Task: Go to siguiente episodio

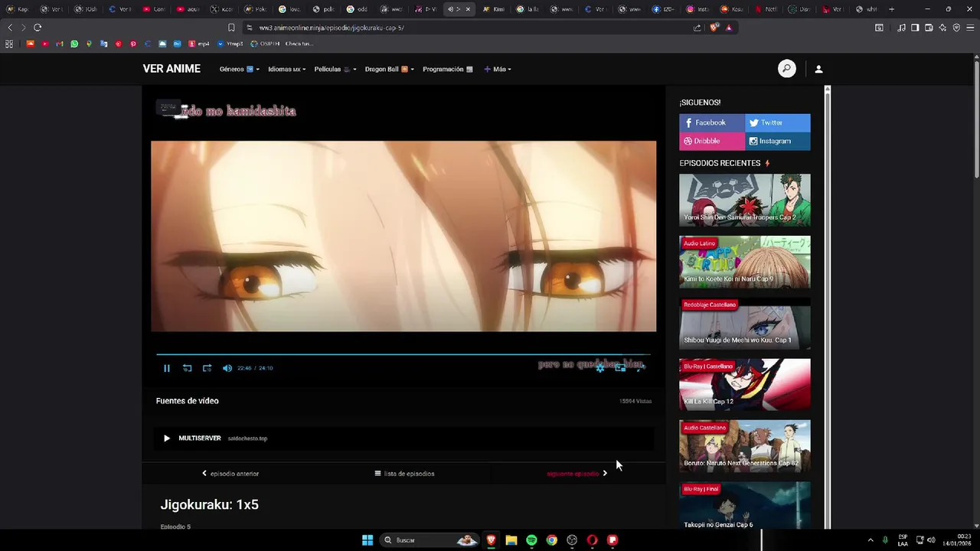Action: 577,474
